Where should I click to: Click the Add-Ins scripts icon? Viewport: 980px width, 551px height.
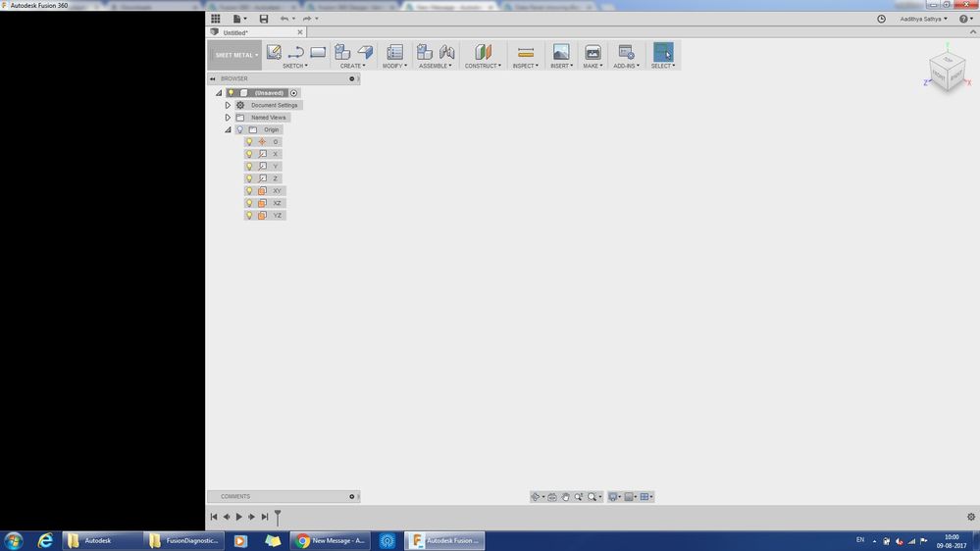pos(626,52)
